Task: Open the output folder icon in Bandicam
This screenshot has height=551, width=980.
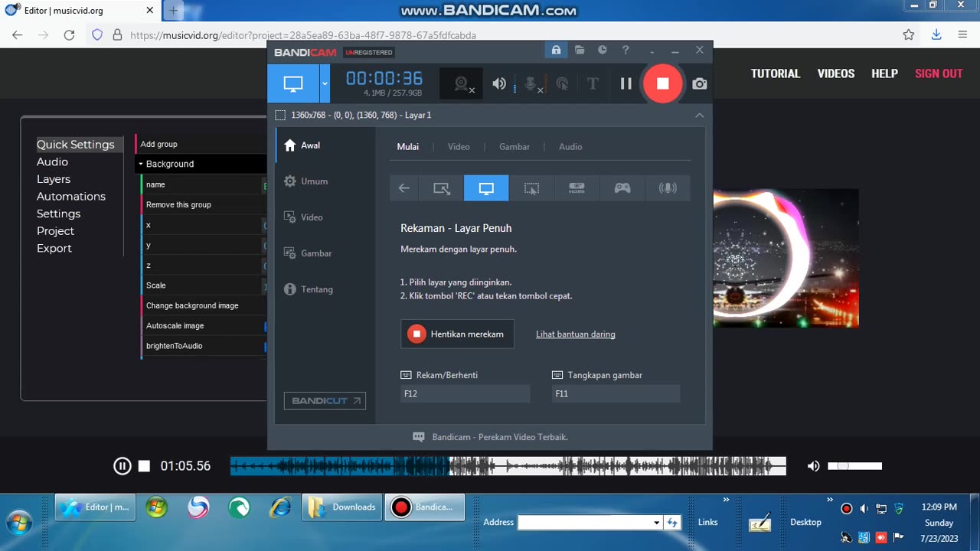Action: pyautogui.click(x=580, y=50)
